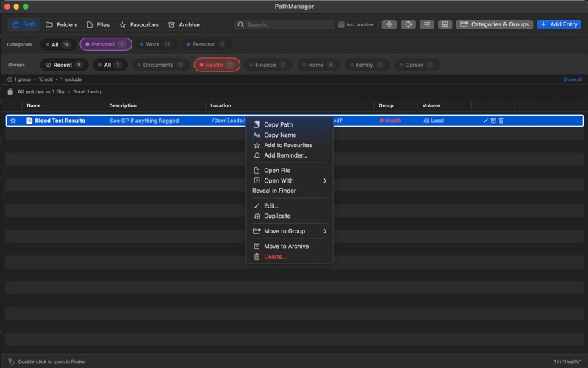Image resolution: width=588 pixels, height=368 pixels.
Task: Expand the Move to Group submenu
Action: point(290,231)
